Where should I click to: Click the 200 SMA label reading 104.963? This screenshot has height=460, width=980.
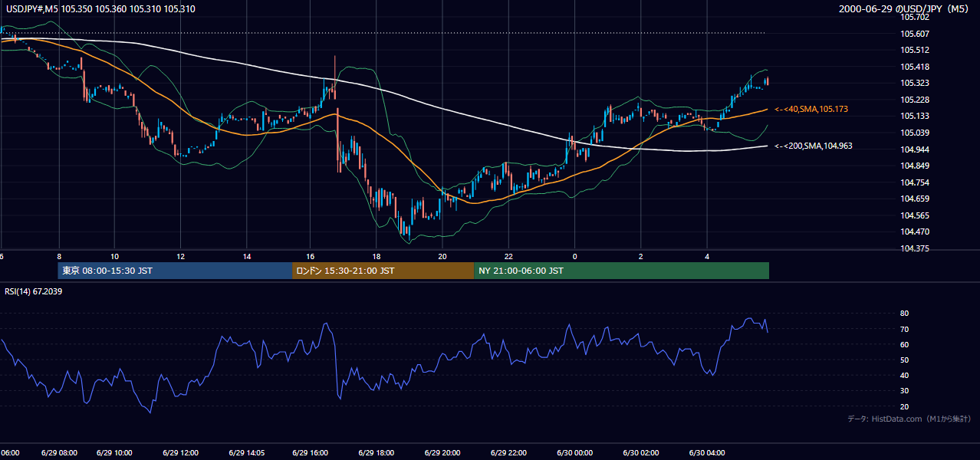[x=814, y=146]
